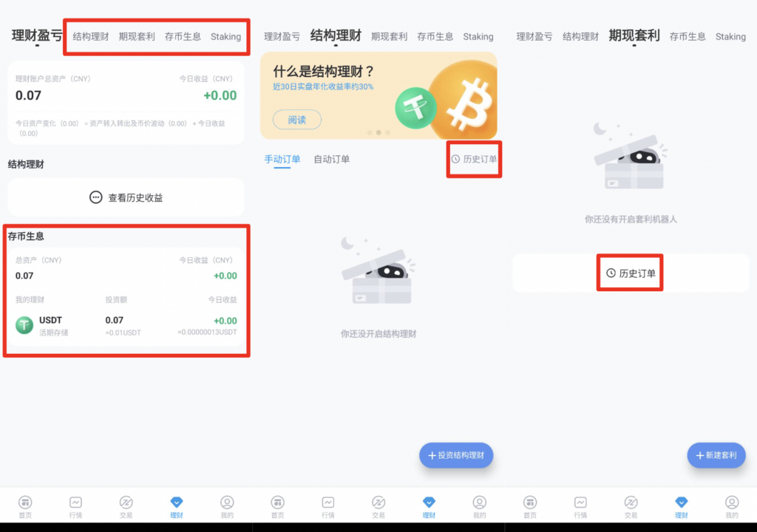Select 理财盈亏 tab in middle screen
The width and height of the screenshot is (757, 532).
(282, 37)
